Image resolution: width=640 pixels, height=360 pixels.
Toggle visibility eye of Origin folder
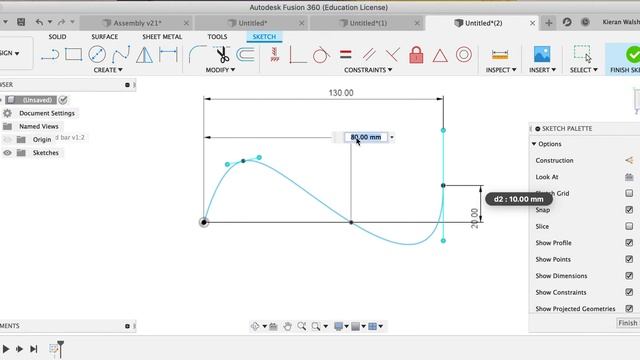tap(7, 140)
